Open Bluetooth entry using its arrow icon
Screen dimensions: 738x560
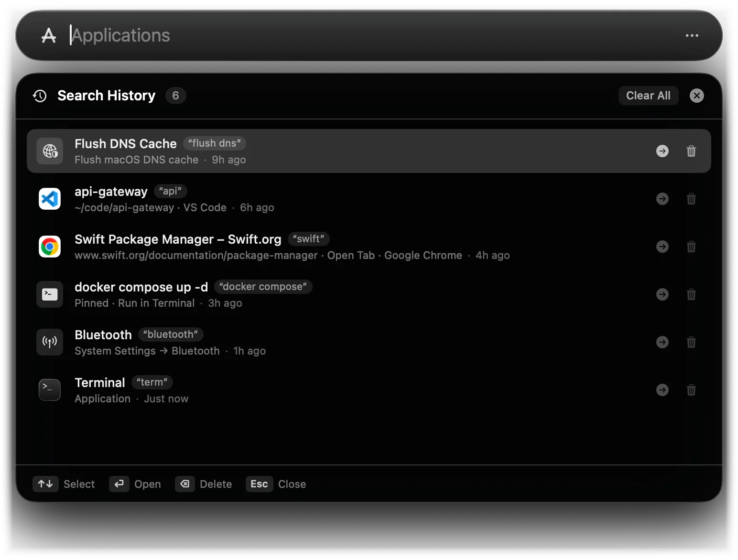point(662,342)
